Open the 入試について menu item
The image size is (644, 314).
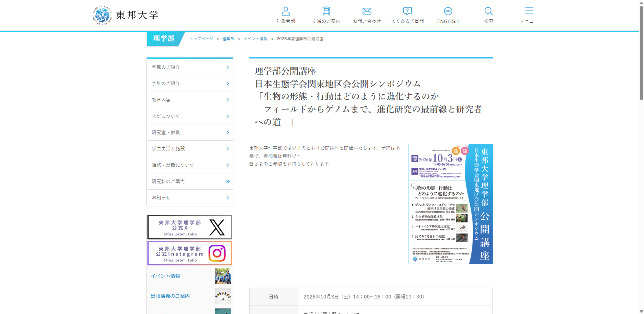[x=190, y=116]
